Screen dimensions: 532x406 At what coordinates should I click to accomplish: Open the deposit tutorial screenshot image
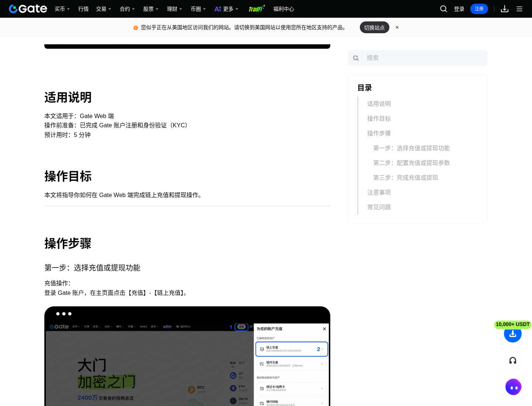pos(187,356)
